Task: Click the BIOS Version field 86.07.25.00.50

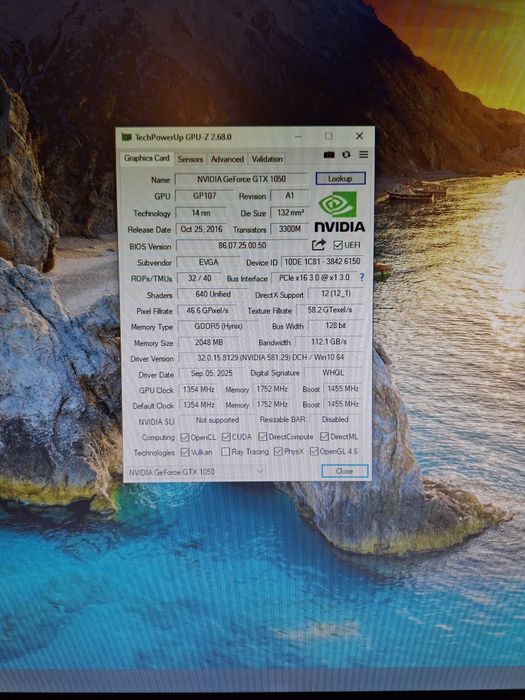Action: (242, 245)
